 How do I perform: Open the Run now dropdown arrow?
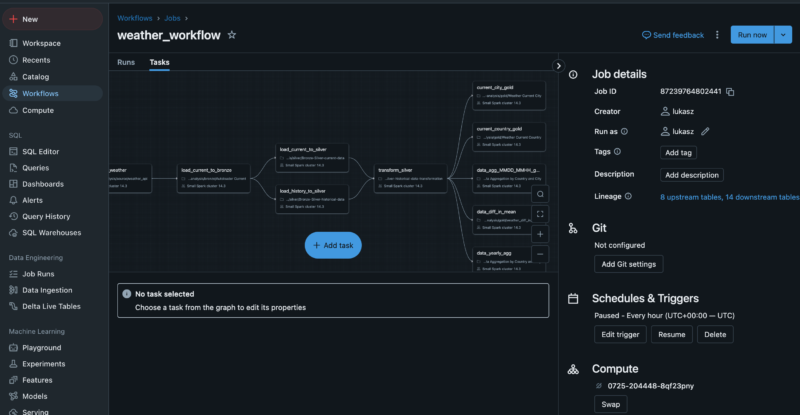pyautogui.click(x=783, y=35)
